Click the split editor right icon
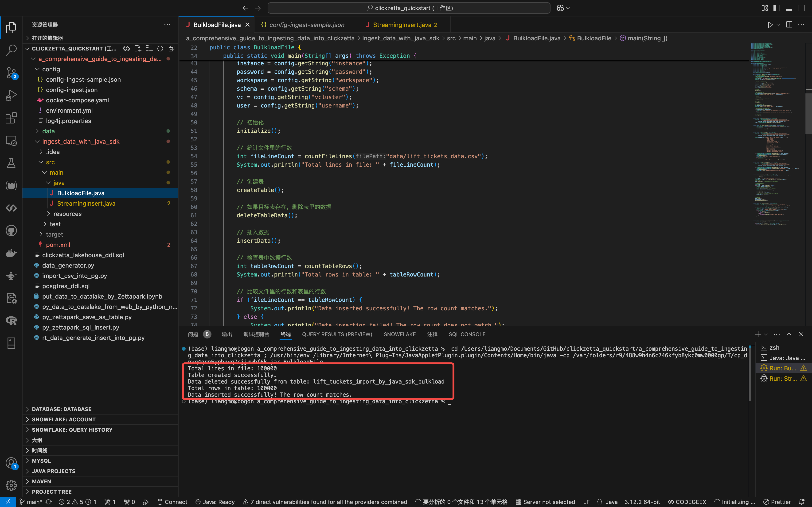Viewport: 812px width, 507px height. tap(789, 25)
